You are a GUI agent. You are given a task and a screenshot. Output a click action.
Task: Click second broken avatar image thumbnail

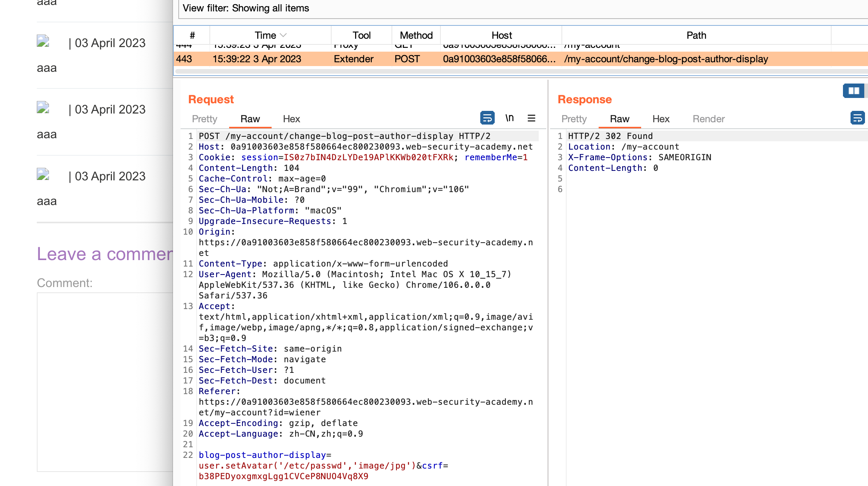click(43, 107)
